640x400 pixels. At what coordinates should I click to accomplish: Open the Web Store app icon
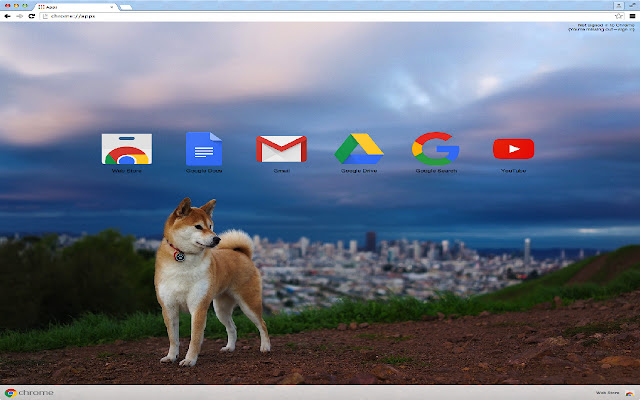tap(127, 149)
